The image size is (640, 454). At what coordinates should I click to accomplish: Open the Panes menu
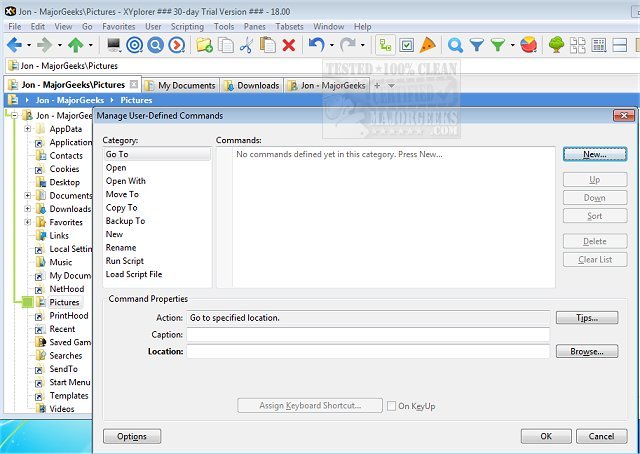(255, 27)
